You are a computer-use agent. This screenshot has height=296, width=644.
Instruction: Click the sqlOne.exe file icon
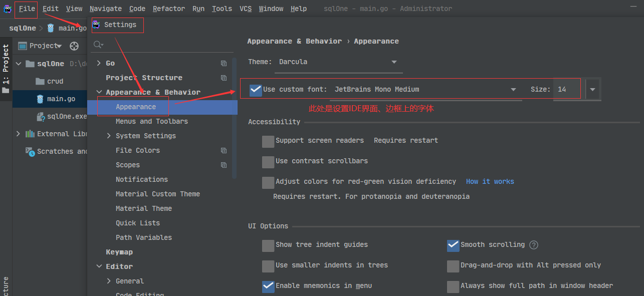coord(41,117)
